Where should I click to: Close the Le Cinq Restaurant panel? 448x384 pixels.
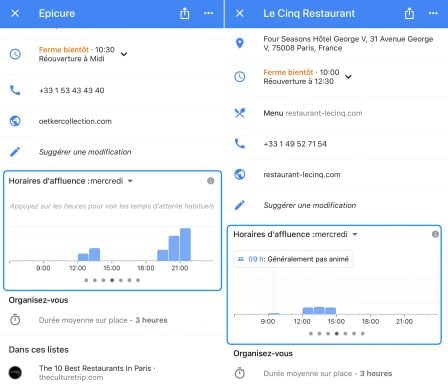(x=240, y=13)
